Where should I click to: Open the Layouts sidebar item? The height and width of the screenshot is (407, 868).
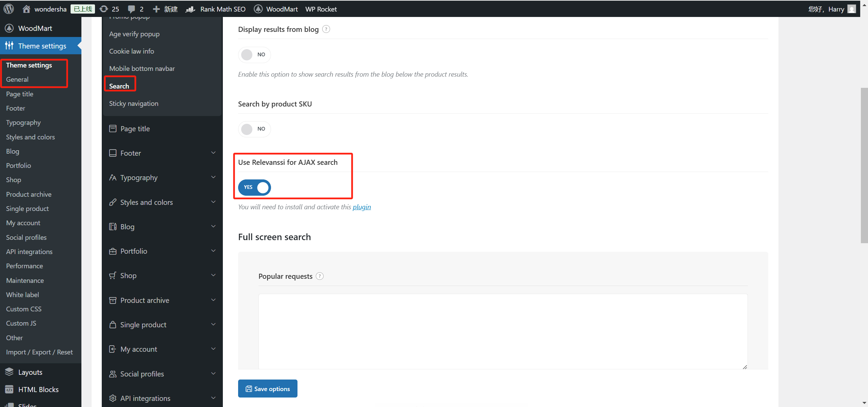pos(30,372)
